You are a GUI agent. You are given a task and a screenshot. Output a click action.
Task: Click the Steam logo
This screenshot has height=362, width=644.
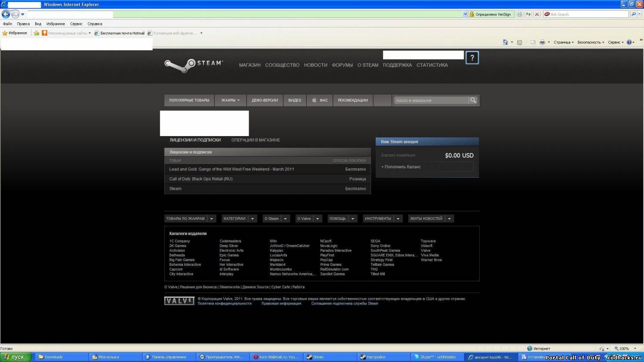point(194,65)
